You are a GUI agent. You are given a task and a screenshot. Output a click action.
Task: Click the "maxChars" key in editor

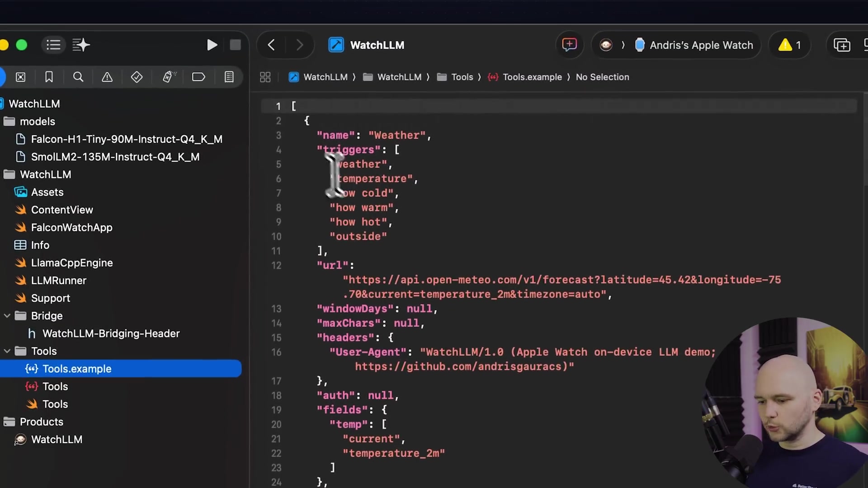(x=349, y=323)
